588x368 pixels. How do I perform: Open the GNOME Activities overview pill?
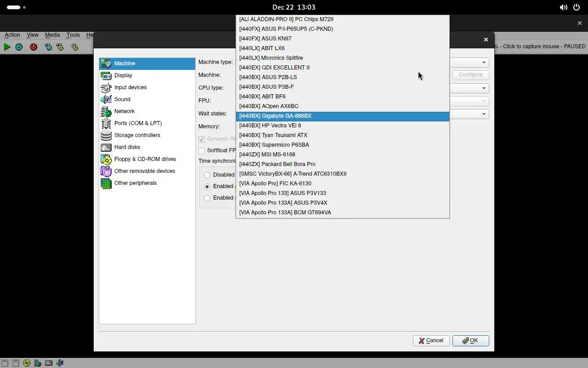tap(13, 7)
